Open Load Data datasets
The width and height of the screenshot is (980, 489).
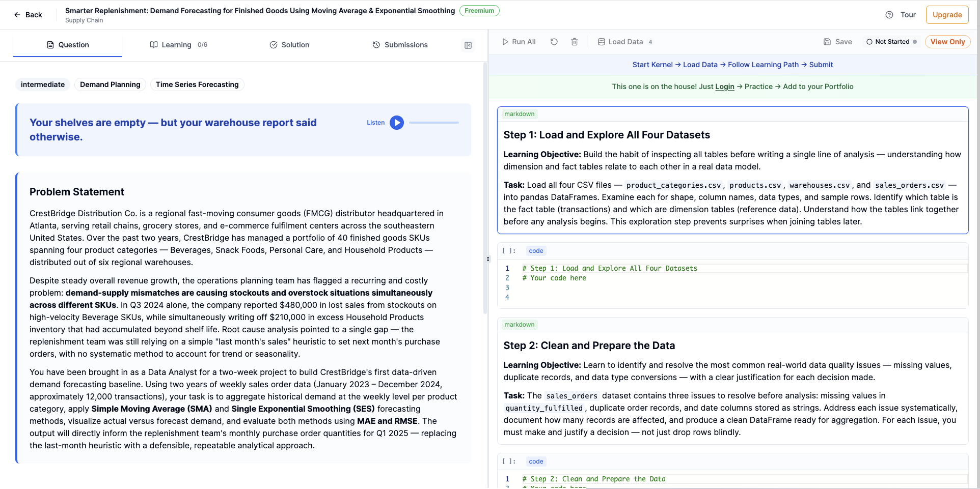point(625,42)
